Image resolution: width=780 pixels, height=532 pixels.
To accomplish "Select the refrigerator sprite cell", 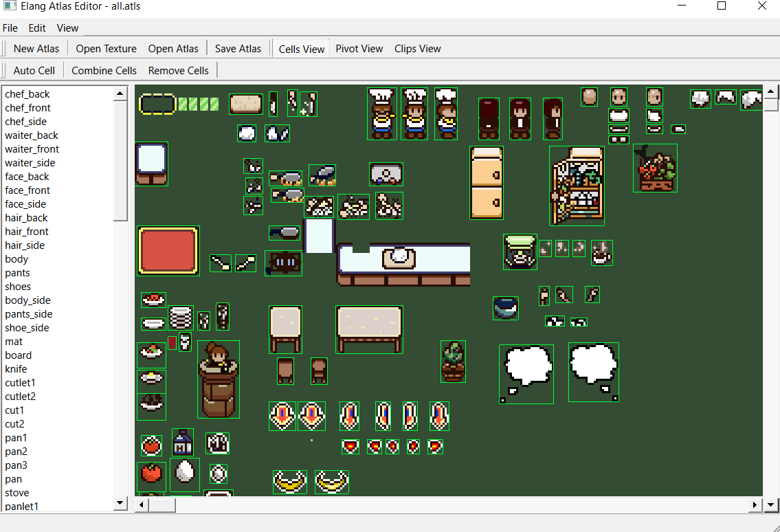I will coord(487,183).
